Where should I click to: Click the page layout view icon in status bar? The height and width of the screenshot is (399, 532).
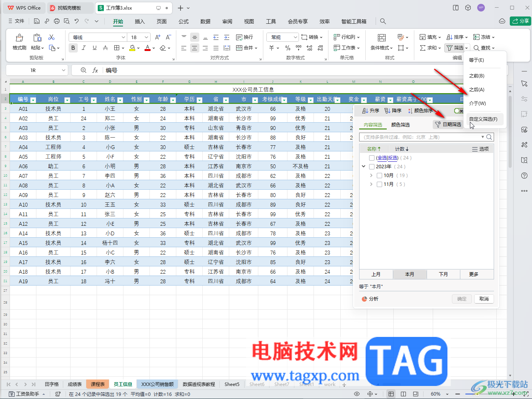pos(403,394)
